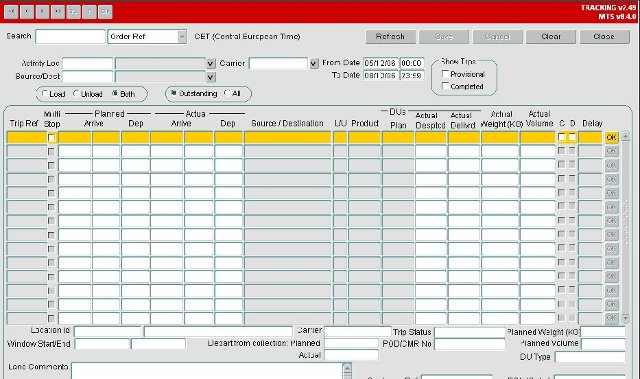This screenshot has width=640, height=379.
Task: Click Depart from collection Planned field
Action: click(x=351, y=344)
